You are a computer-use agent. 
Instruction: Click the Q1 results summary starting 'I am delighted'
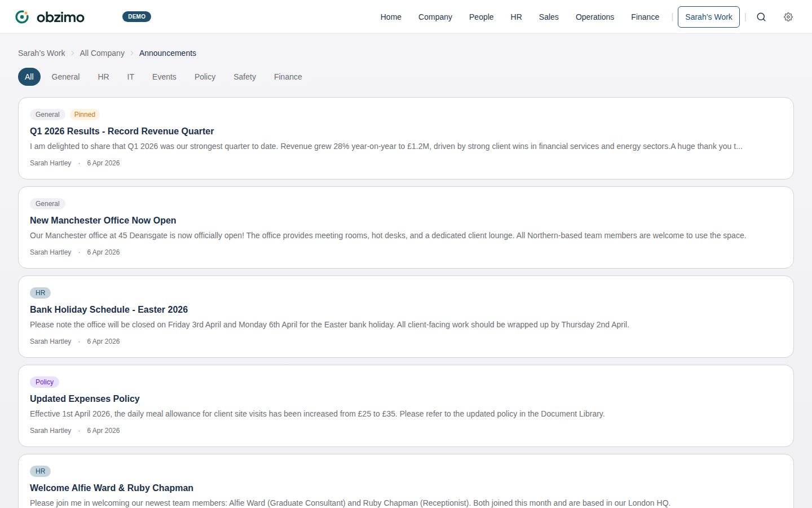(386, 146)
